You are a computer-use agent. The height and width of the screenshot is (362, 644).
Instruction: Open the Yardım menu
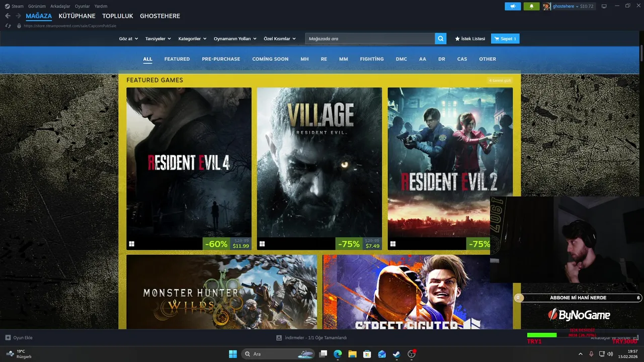(x=101, y=6)
